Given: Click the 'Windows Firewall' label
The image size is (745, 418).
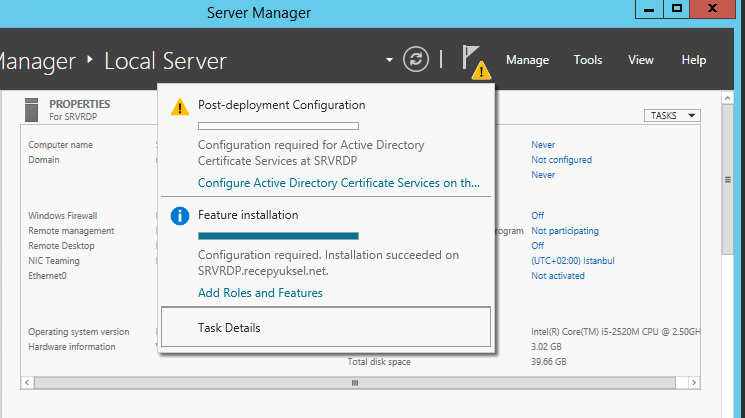Looking at the screenshot, I should [62, 215].
